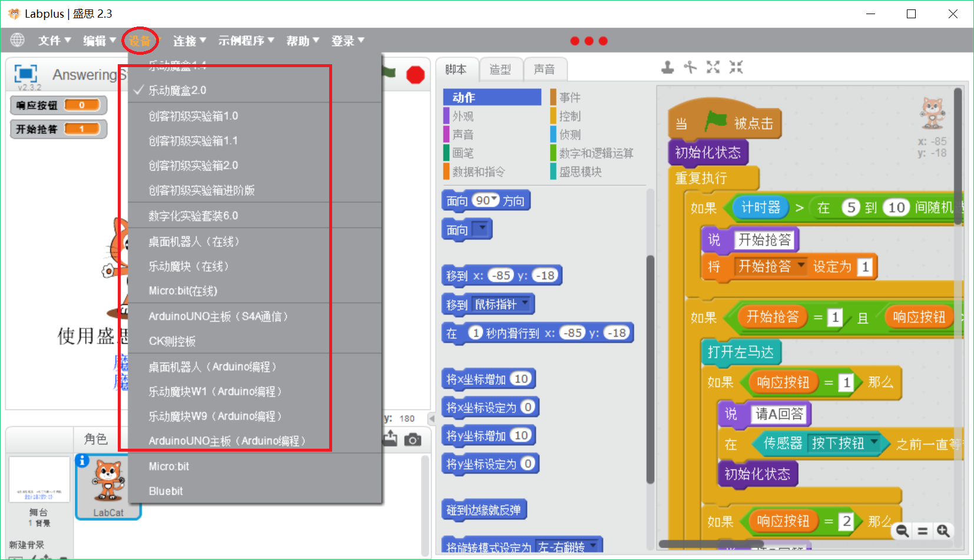The height and width of the screenshot is (560, 974).
Task: Click the 响应按钮 variable monitor on stage
Action: 58,105
